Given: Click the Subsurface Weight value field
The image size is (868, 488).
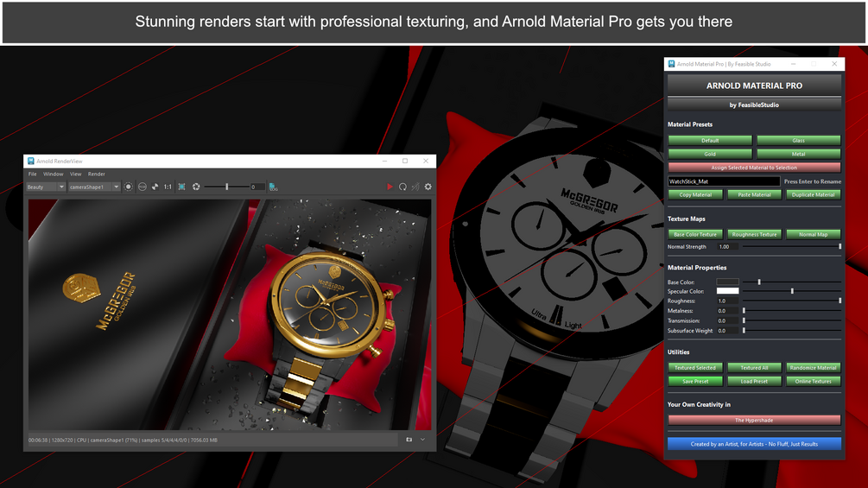Looking at the screenshot, I should click(727, 331).
